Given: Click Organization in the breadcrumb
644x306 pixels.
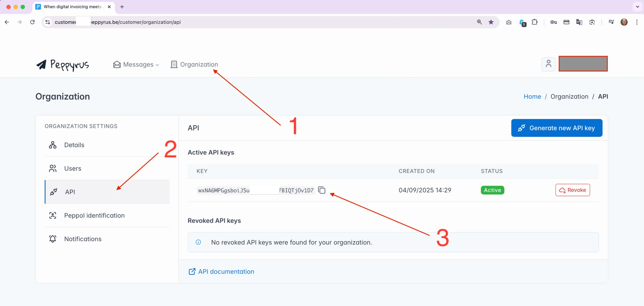Looking at the screenshot, I should [569, 96].
